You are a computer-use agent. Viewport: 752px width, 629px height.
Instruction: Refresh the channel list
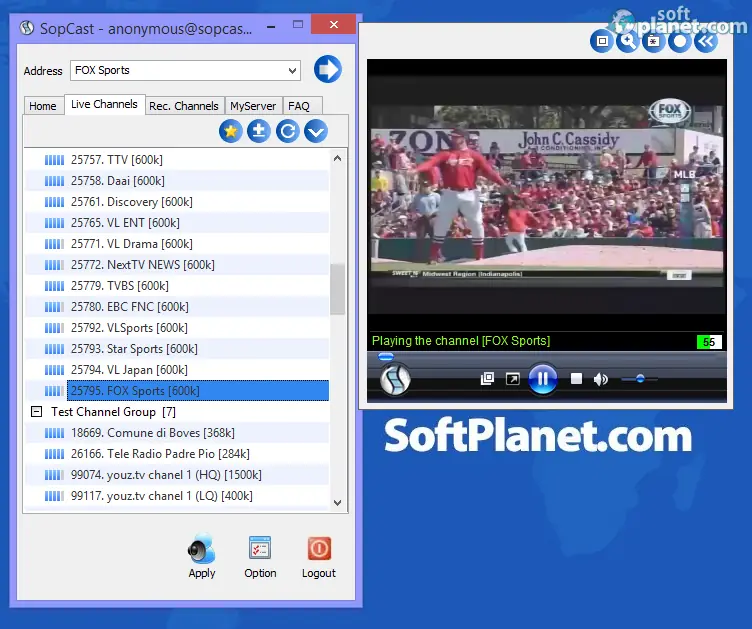pyautogui.click(x=288, y=131)
